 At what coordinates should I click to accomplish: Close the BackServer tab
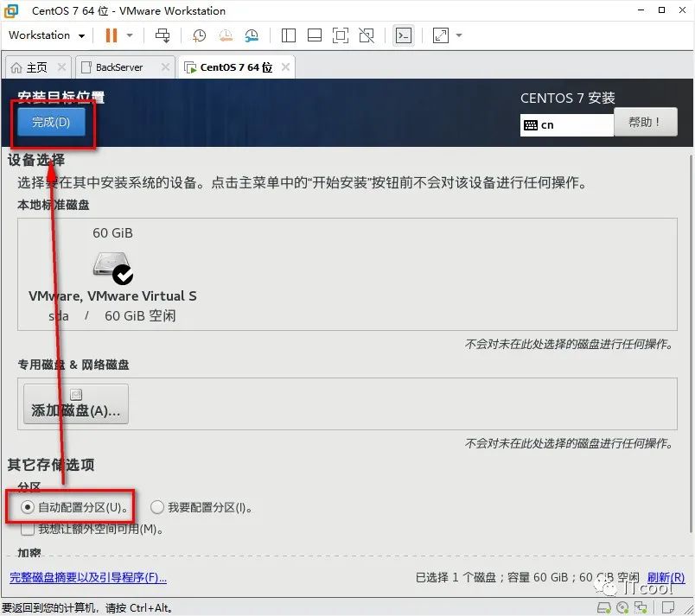165,67
